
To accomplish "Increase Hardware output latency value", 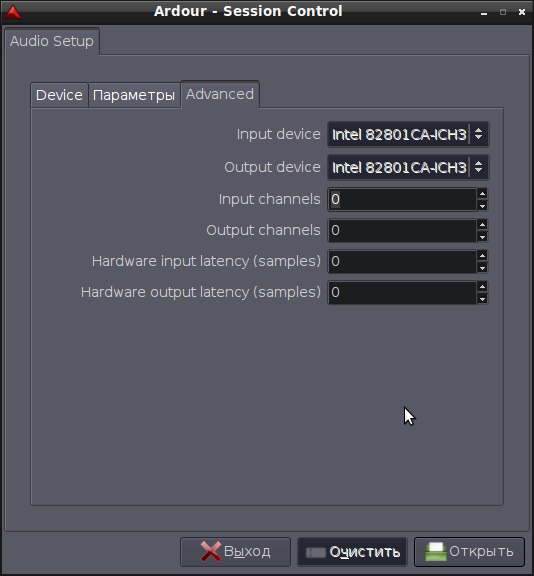I will point(483,287).
